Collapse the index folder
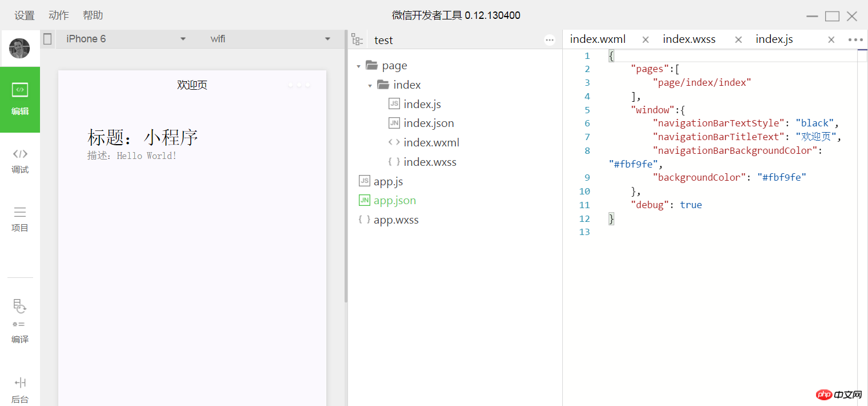The image size is (868, 406). 370,86
